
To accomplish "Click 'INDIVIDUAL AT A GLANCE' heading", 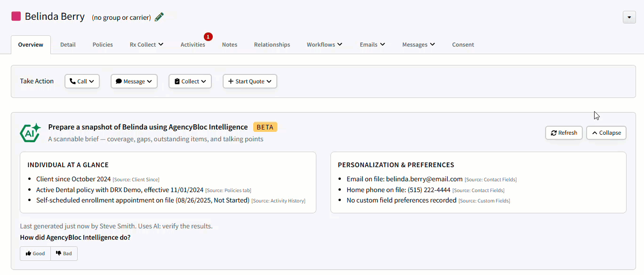I will click(68, 165).
